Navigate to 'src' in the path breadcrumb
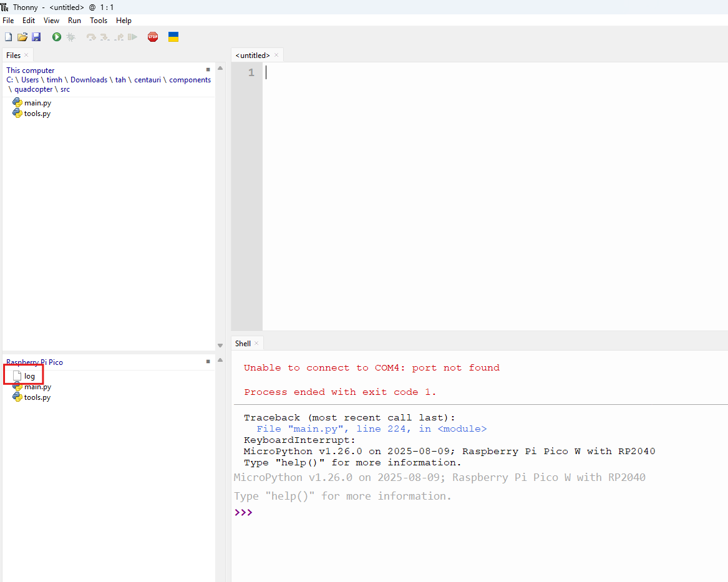The height and width of the screenshot is (582, 728). 65,89
